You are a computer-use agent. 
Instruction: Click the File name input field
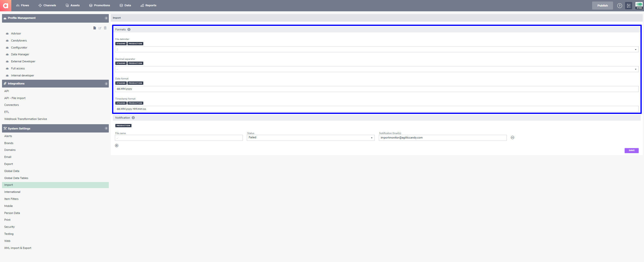(179, 138)
